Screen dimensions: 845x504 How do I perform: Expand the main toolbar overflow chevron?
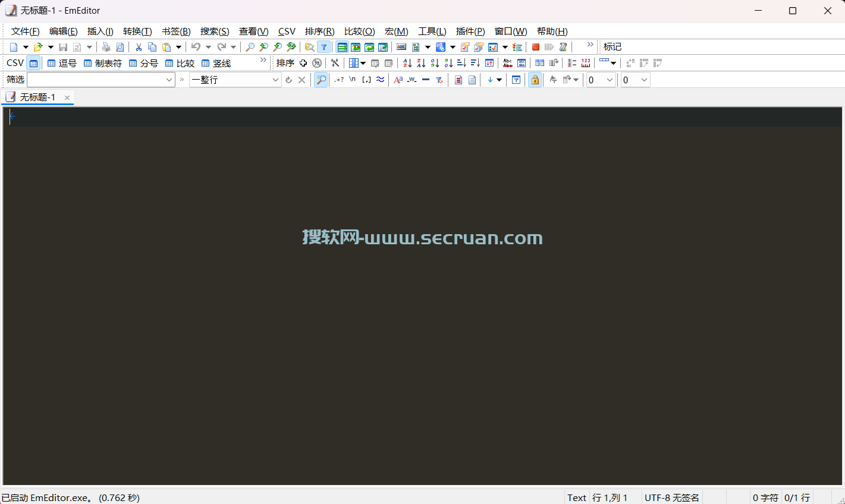coord(590,45)
